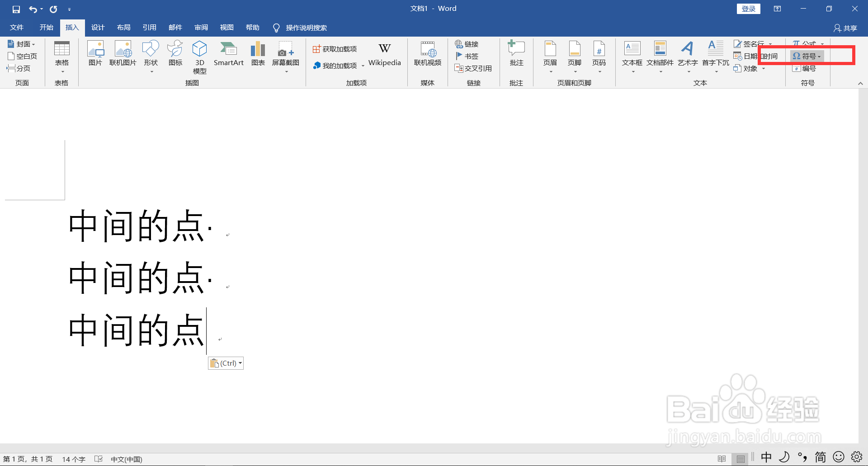This screenshot has width=868, height=466.
Task: Open the 屏幕截图 screenshot dropdown
Action: 286,56
